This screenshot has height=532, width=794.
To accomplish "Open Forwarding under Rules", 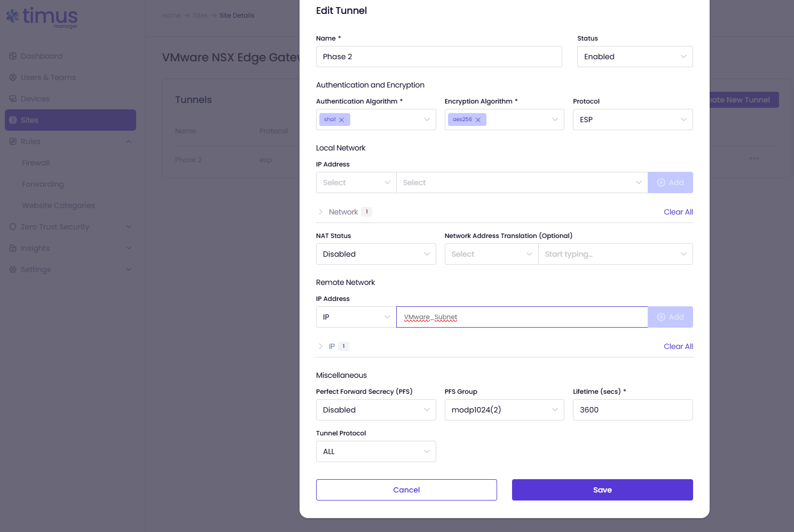I will point(43,184).
